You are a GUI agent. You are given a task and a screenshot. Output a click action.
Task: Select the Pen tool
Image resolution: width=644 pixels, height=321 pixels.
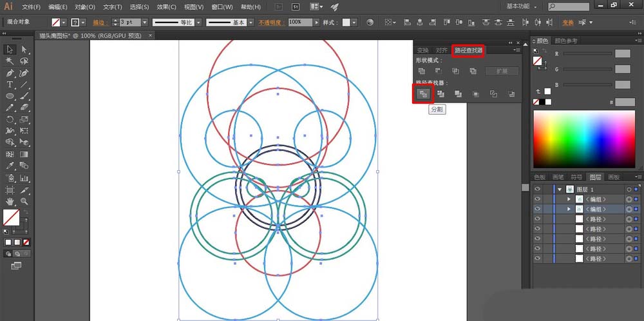(10, 73)
